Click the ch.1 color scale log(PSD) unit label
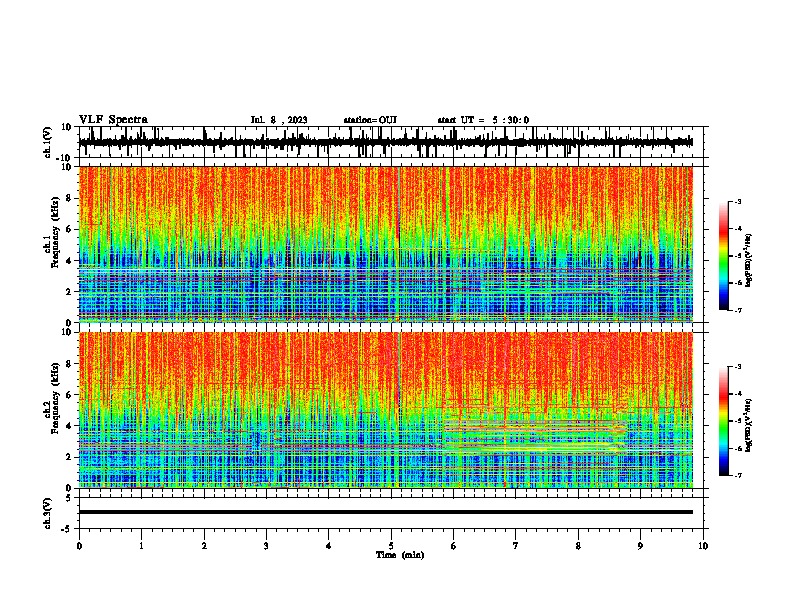 748,261
